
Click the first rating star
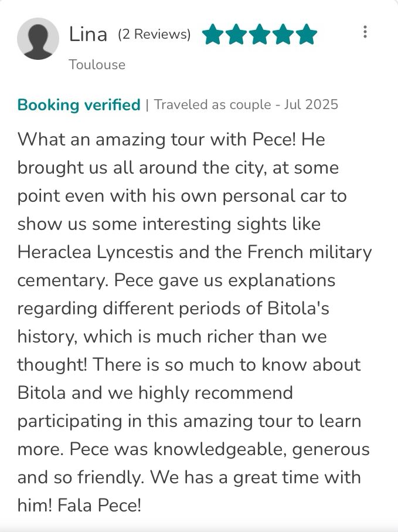212,35
